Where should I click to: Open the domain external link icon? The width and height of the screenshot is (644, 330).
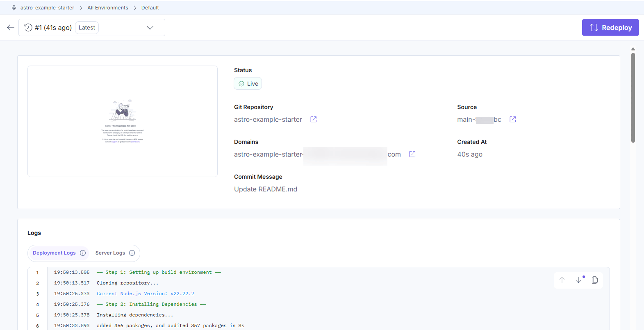point(412,154)
